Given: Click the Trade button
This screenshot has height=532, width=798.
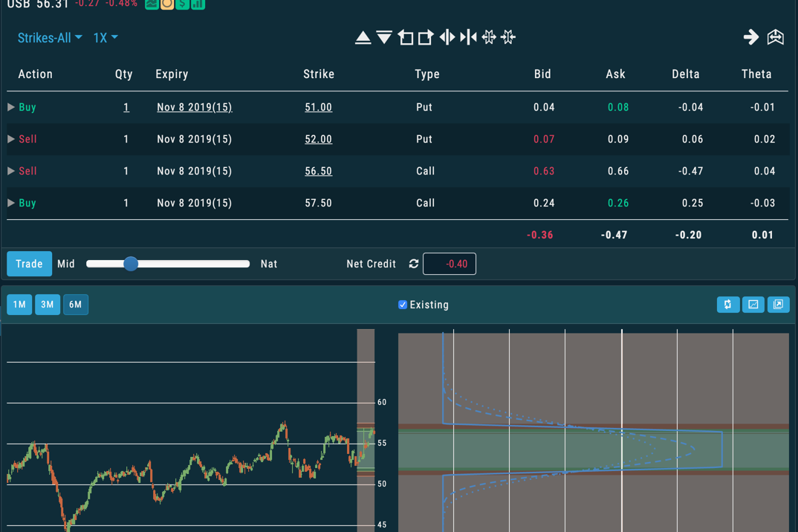Looking at the screenshot, I should tap(29, 264).
